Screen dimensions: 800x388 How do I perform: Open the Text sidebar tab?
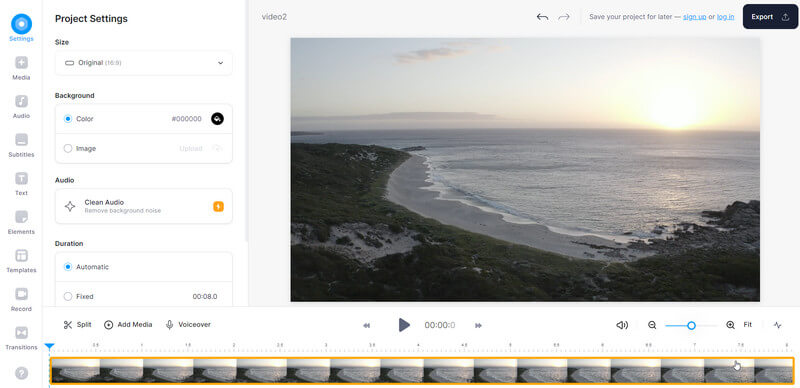[x=21, y=184]
